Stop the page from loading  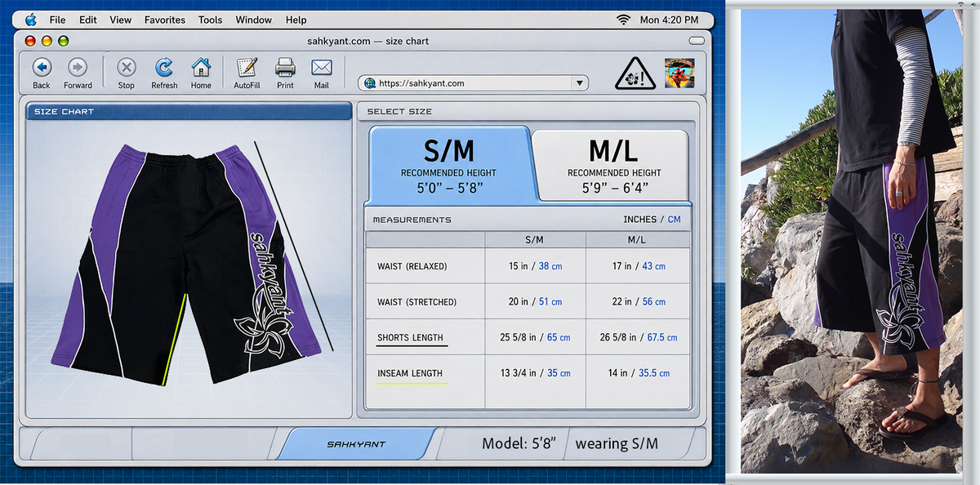click(x=126, y=67)
